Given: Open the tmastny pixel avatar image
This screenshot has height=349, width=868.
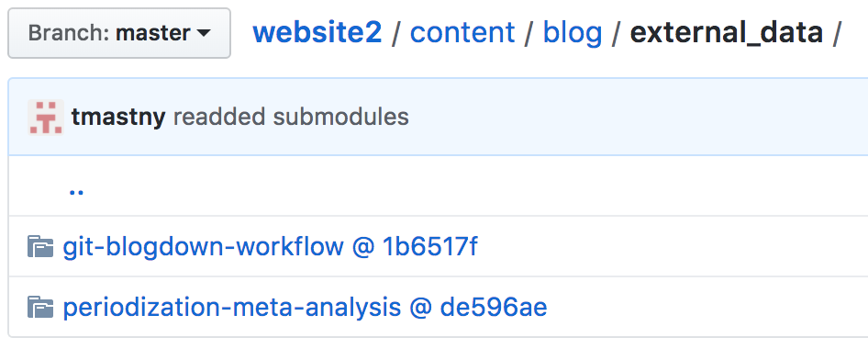Looking at the screenshot, I should click(46, 117).
